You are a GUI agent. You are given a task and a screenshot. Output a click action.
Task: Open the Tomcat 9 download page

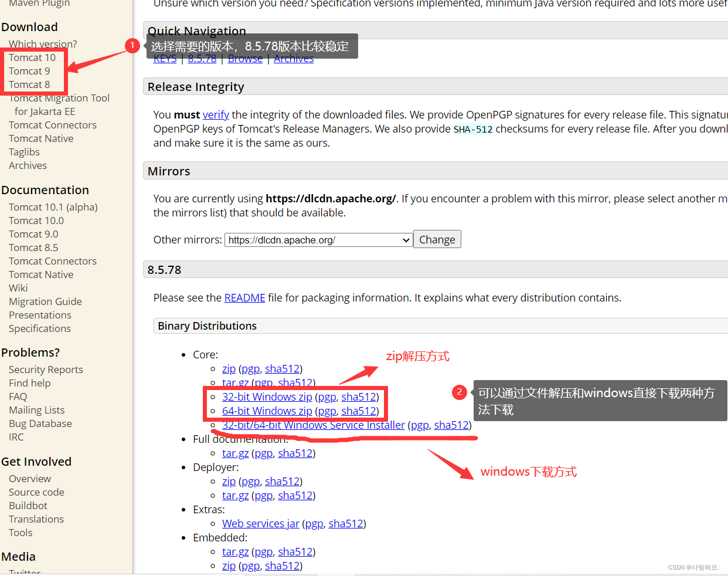point(29,71)
